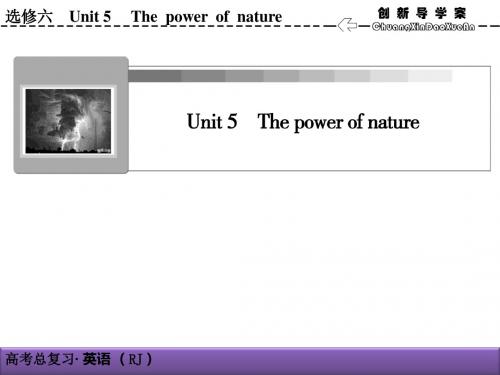Click header text "选修六 Unit 5 The power of nature"

point(144,17)
